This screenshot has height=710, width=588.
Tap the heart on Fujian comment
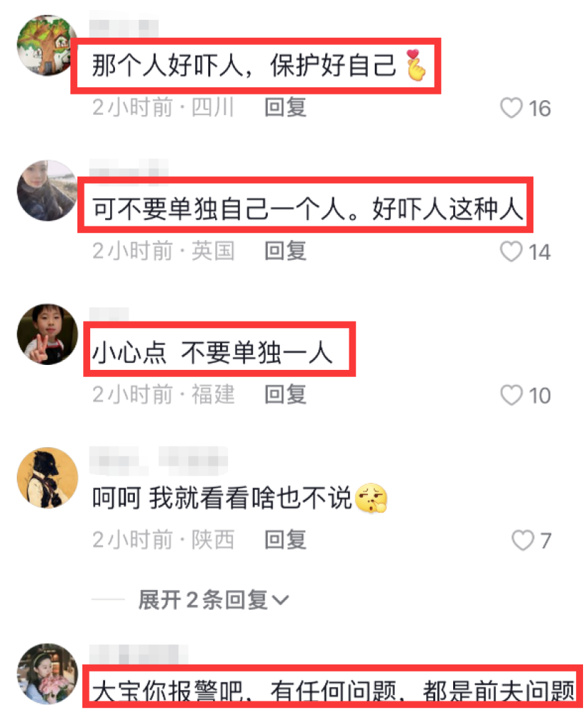(511, 395)
